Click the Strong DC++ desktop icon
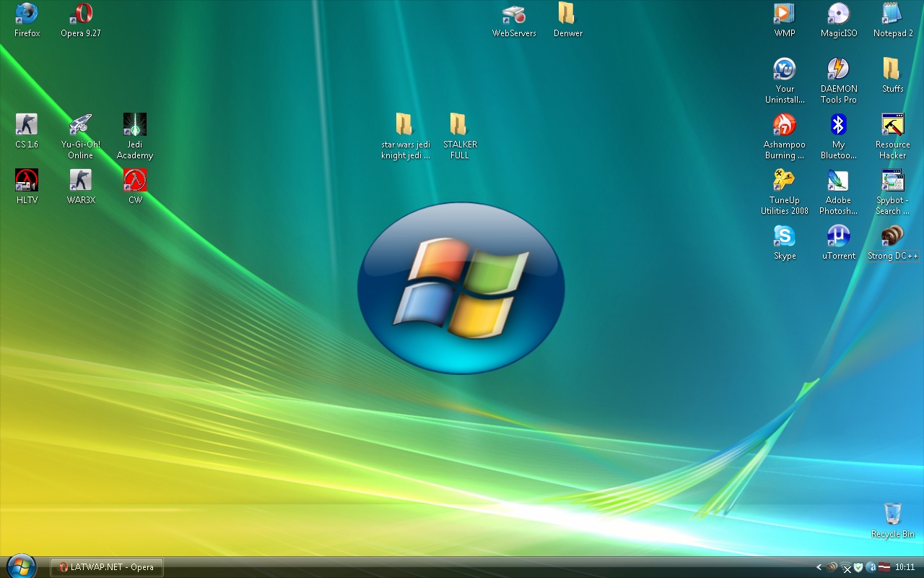The height and width of the screenshot is (578, 924). [893, 242]
